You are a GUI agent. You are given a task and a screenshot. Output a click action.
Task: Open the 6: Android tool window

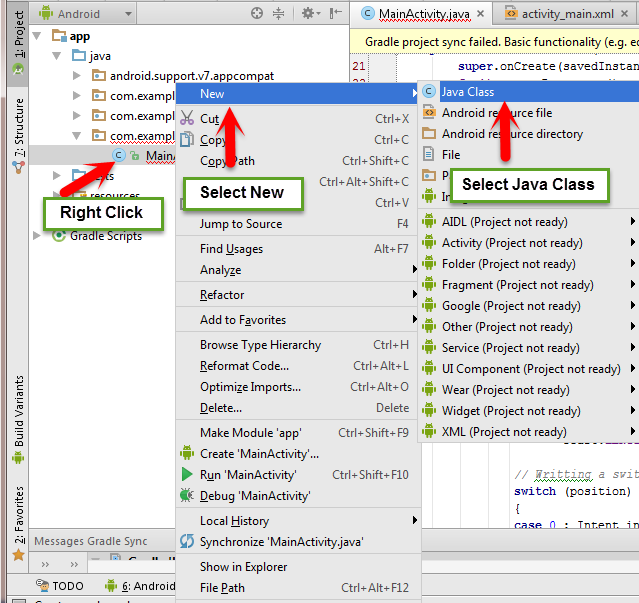click(140, 586)
